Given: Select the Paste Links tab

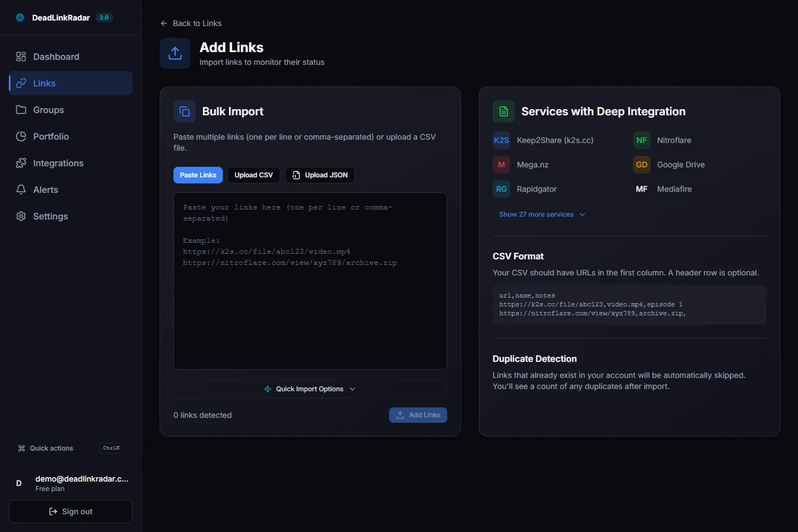Looking at the screenshot, I should pyautogui.click(x=198, y=175).
